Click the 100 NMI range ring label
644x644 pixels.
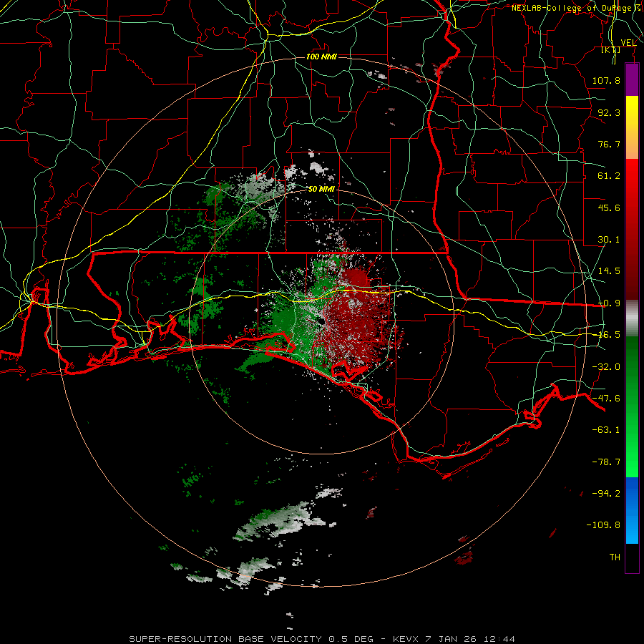coord(321,57)
